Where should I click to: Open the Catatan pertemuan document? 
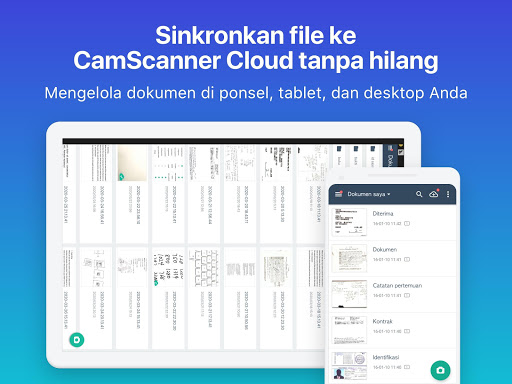coord(393,294)
